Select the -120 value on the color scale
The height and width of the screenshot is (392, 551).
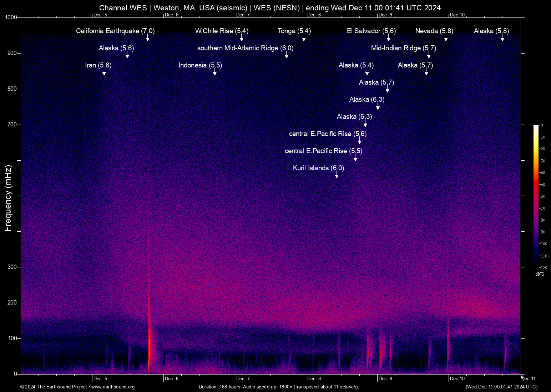pyautogui.click(x=543, y=267)
